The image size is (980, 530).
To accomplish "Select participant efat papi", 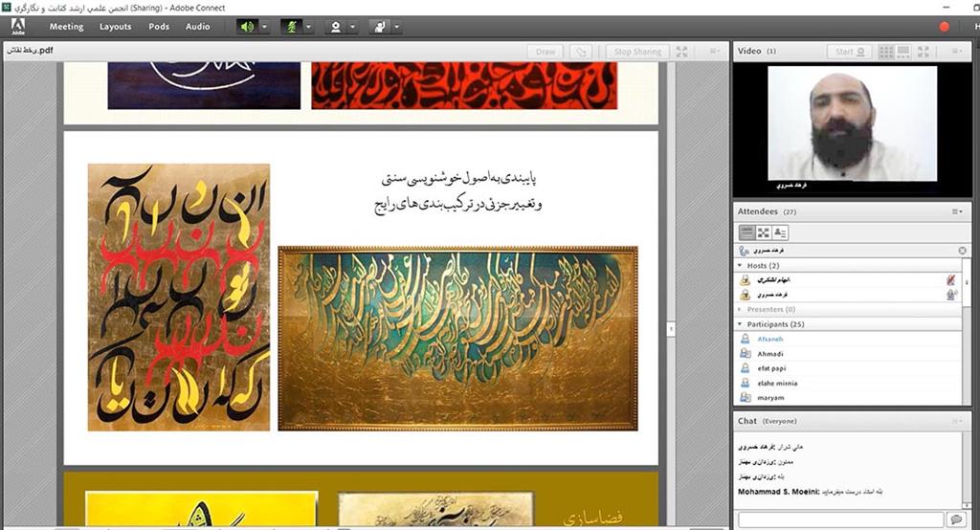I will [849, 368].
